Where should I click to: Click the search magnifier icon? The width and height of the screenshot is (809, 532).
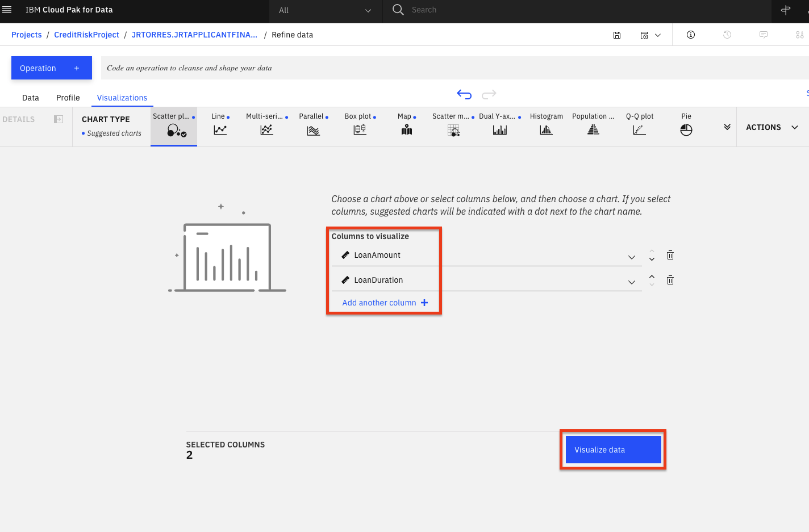(x=398, y=10)
